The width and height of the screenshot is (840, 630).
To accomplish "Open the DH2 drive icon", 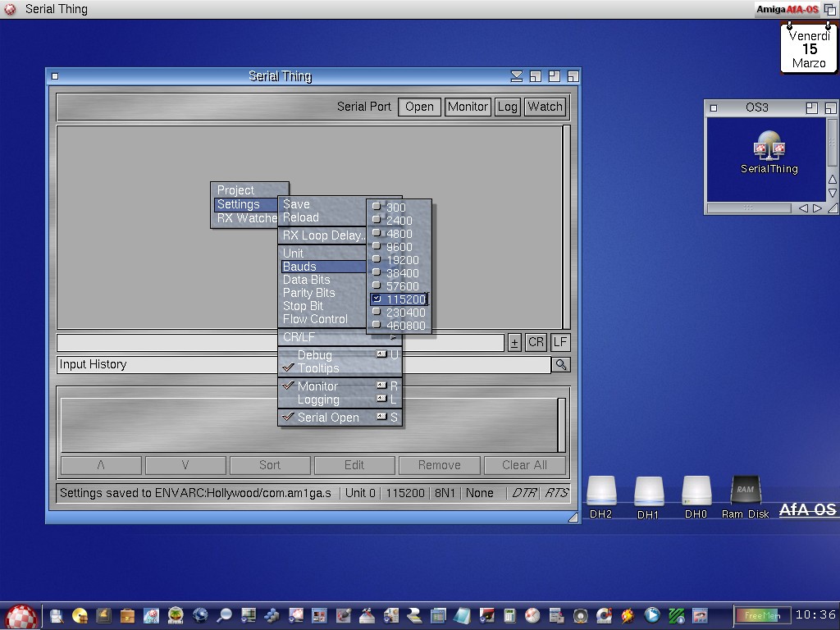I will [x=600, y=493].
